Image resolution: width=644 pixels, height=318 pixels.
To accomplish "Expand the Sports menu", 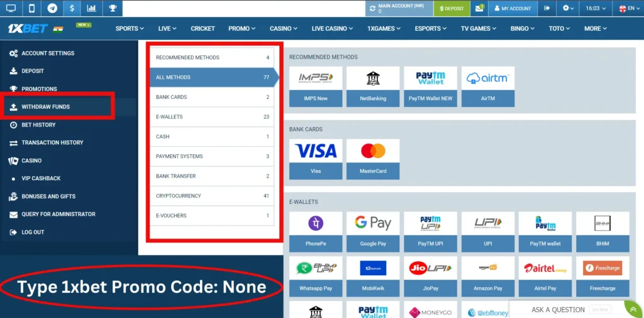I will (130, 29).
